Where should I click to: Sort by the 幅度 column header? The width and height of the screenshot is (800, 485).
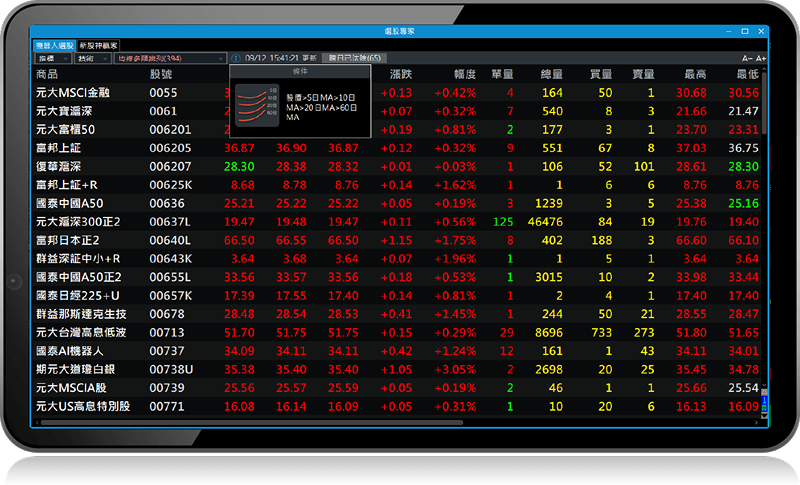coord(465,74)
